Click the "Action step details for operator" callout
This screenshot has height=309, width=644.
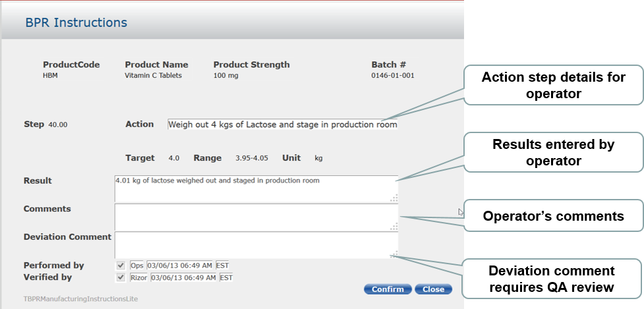pyautogui.click(x=554, y=86)
